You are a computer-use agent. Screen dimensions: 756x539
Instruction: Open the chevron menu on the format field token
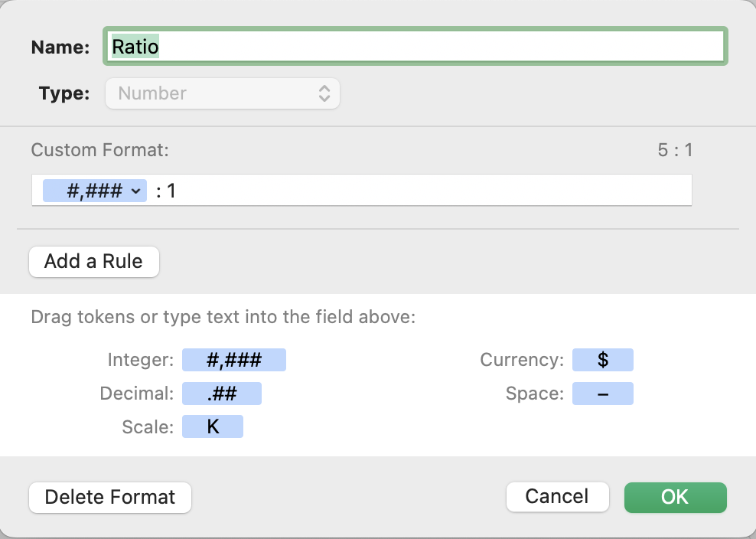pos(137,191)
